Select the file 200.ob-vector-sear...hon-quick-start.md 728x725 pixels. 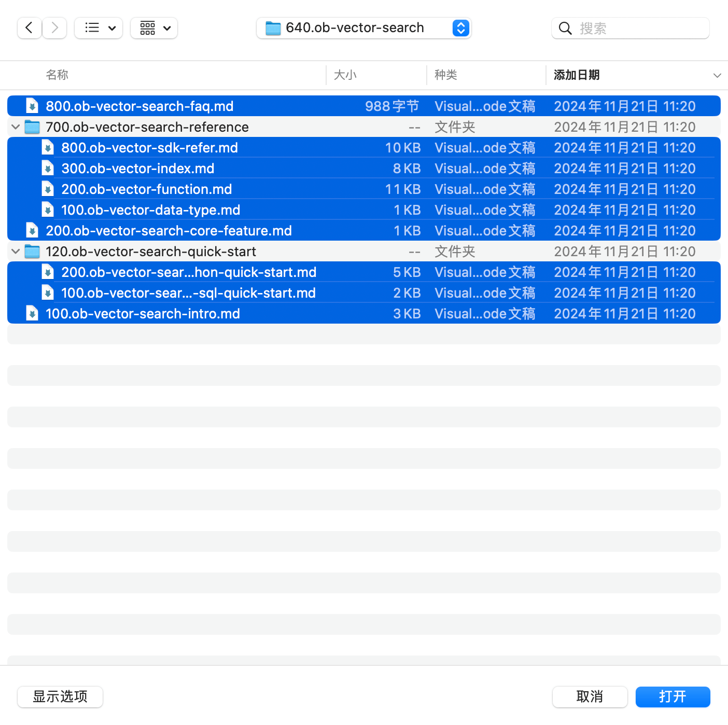pyautogui.click(x=189, y=272)
